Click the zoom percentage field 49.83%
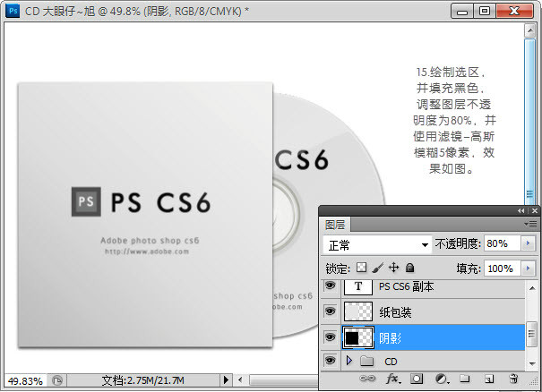This screenshot has height=392, width=542. pos(24,380)
